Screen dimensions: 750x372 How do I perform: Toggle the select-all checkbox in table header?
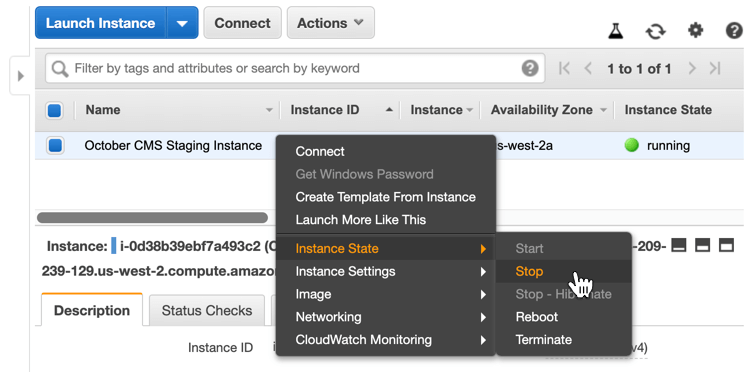click(x=54, y=110)
